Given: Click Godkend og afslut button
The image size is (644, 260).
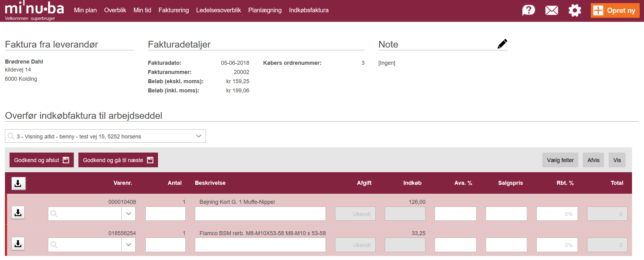Looking at the screenshot, I should click(41, 160).
